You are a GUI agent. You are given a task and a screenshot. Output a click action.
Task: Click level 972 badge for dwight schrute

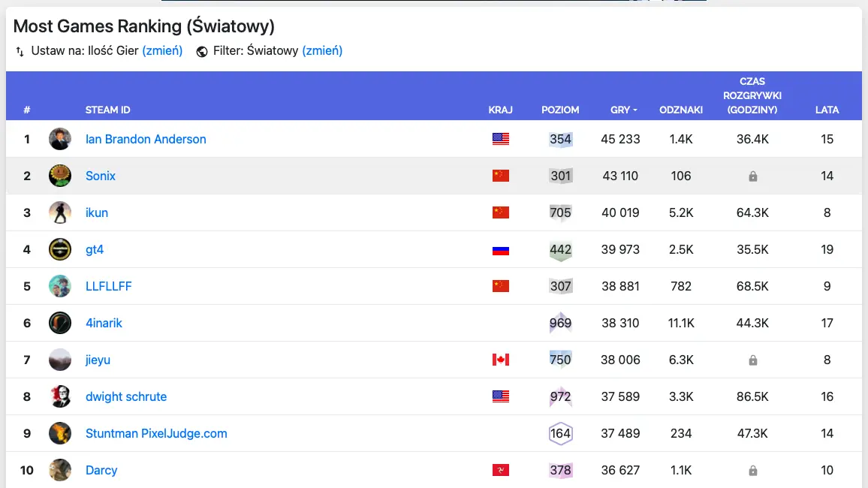tap(560, 396)
